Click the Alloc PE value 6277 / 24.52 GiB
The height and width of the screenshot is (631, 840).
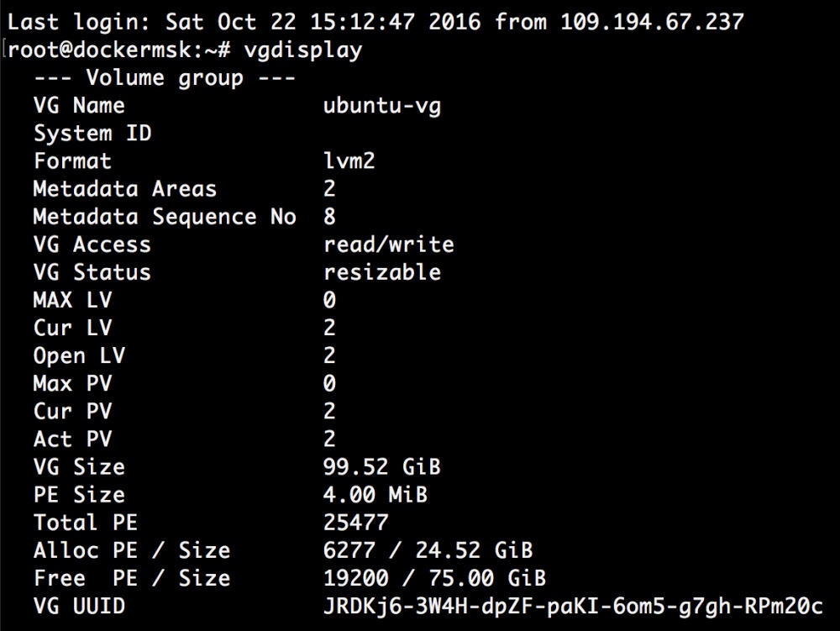pos(428,550)
